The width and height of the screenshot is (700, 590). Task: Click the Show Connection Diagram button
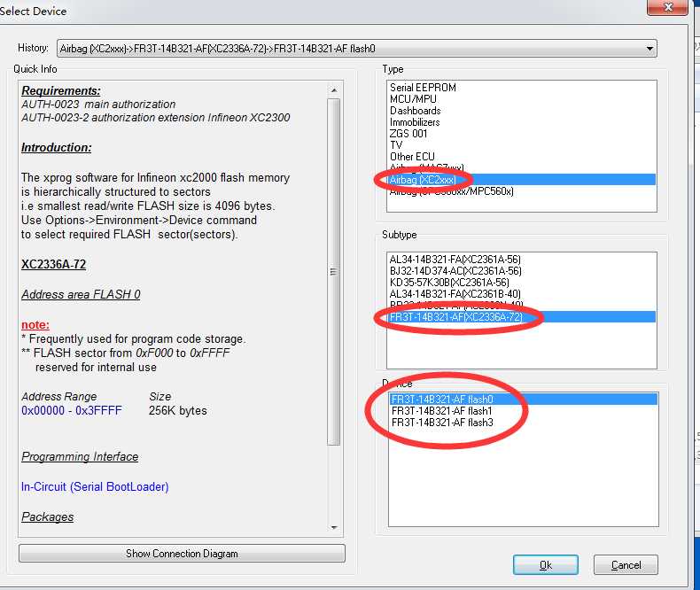(182, 554)
